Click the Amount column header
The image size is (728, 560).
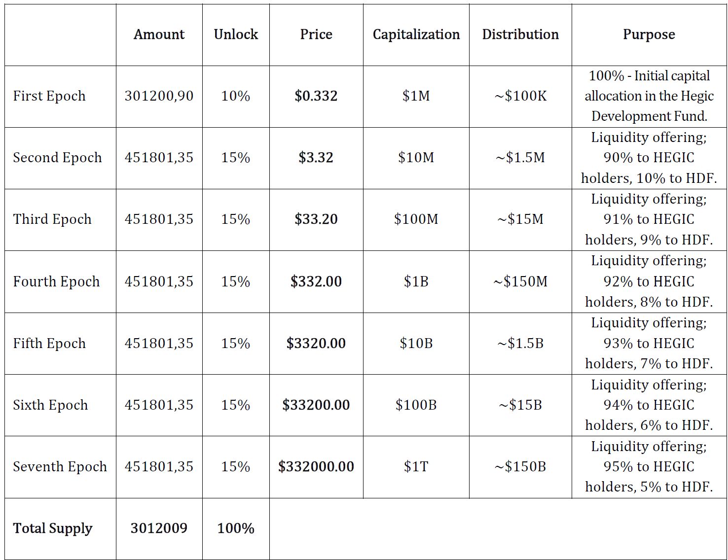click(x=159, y=35)
